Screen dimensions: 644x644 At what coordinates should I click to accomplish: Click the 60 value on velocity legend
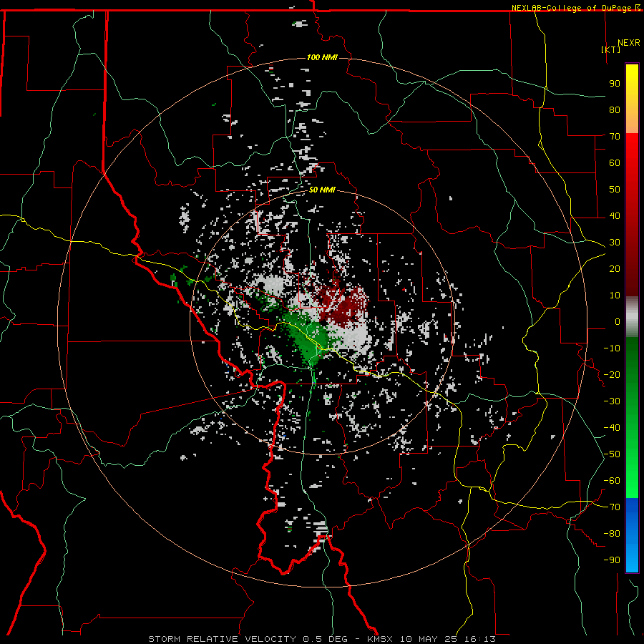pos(615,163)
